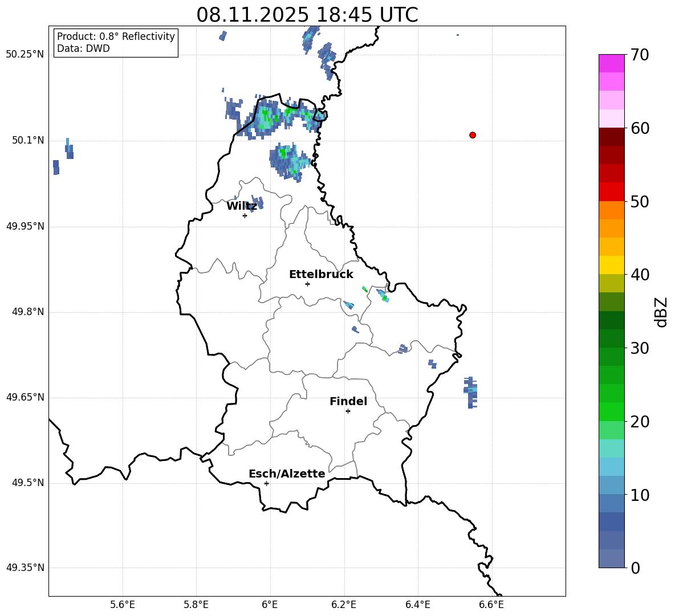This screenshot has width=675, height=616.
Task: Pick the bright red color band above 50
Action: tap(611, 191)
